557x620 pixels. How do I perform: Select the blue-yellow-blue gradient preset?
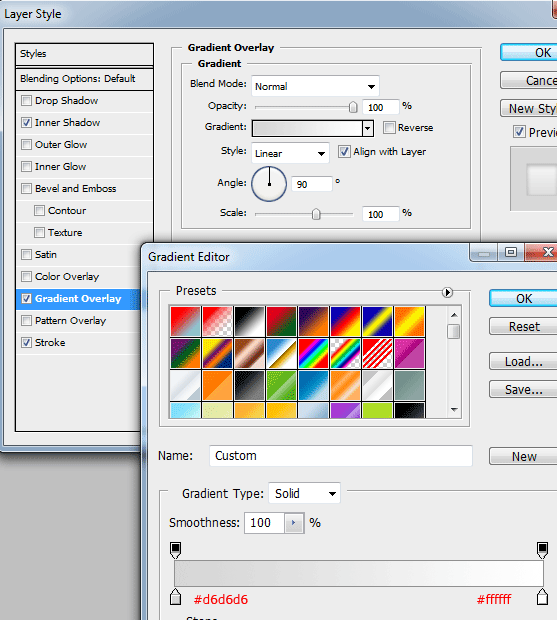tap(378, 321)
